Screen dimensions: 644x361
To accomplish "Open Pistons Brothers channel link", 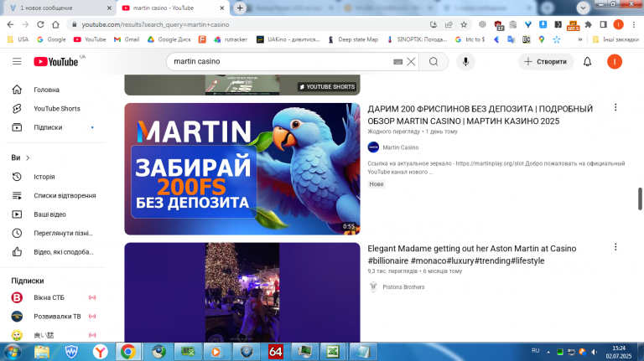I will pyautogui.click(x=403, y=286).
